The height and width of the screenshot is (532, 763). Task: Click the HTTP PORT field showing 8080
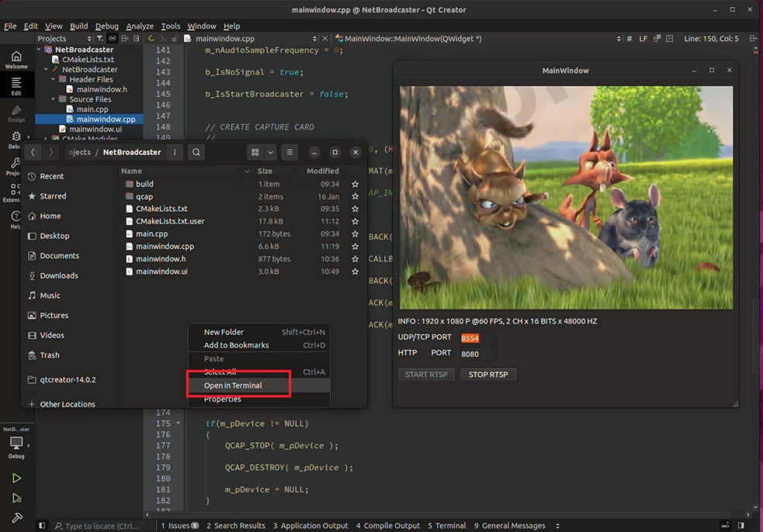tap(477, 354)
